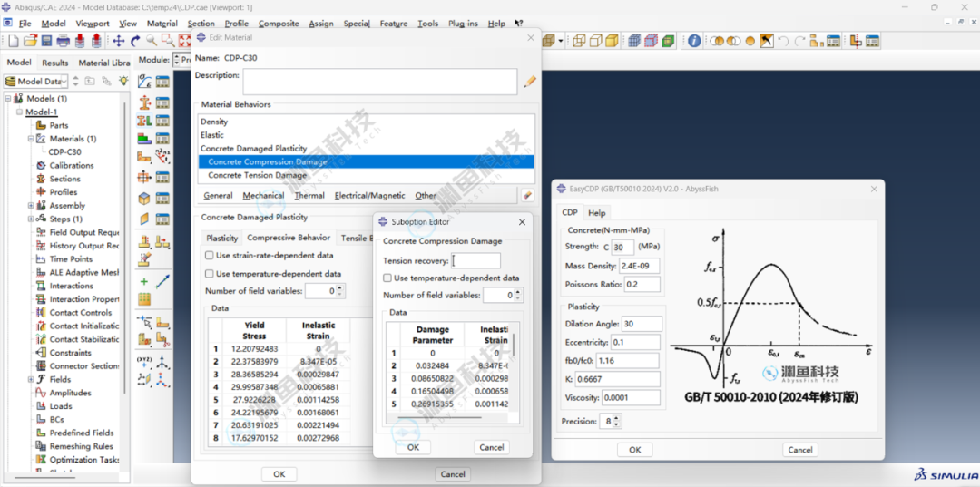The height and width of the screenshot is (487, 980).
Task: Click the Tension recovery input field
Action: [x=475, y=260]
